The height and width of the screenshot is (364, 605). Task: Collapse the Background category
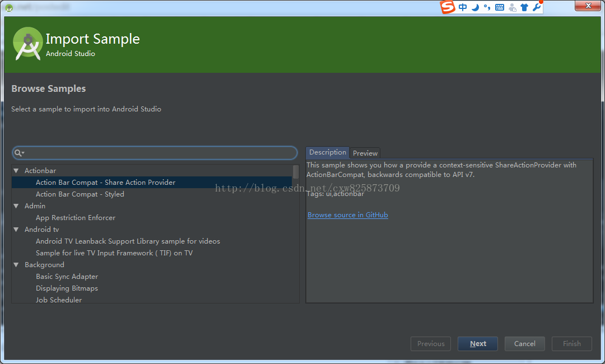coord(16,265)
